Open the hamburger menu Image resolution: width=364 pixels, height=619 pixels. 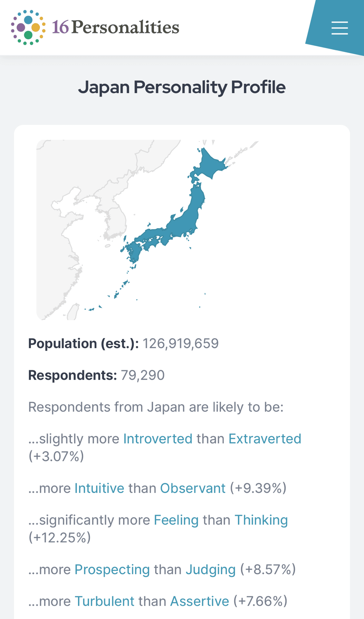pyautogui.click(x=340, y=28)
